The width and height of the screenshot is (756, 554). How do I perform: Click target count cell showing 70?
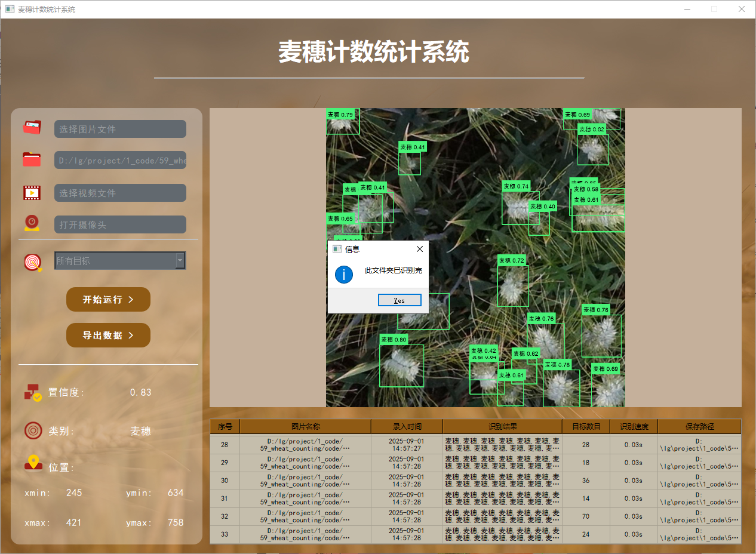tap(586, 516)
